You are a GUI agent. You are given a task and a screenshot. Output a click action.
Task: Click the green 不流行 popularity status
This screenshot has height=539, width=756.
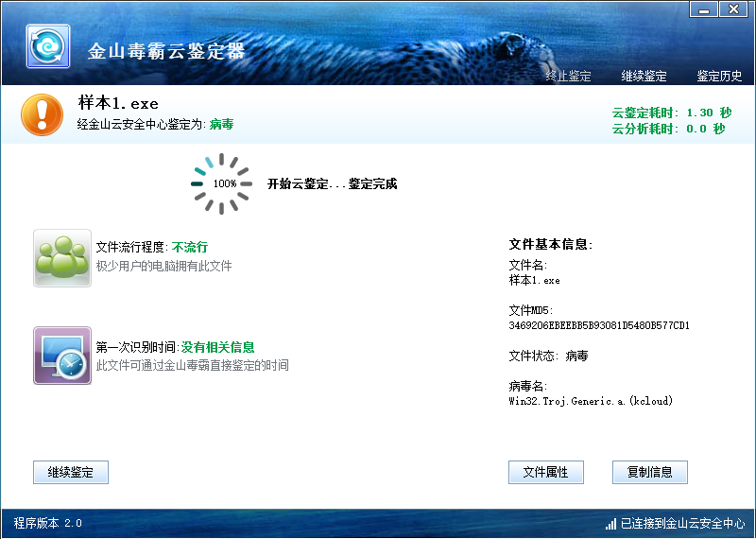(190, 248)
